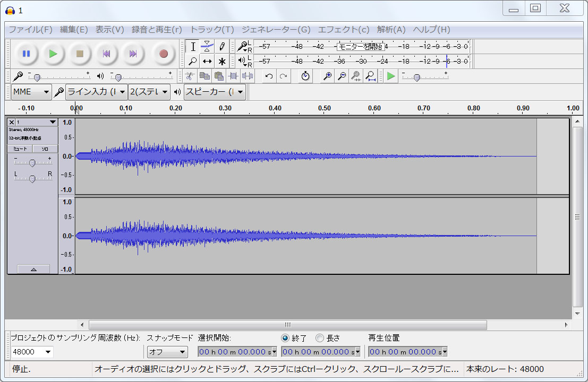This screenshot has height=382, width=588.
Task: Open the スピーカー playback device dropdown
Action: pyautogui.click(x=215, y=92)
